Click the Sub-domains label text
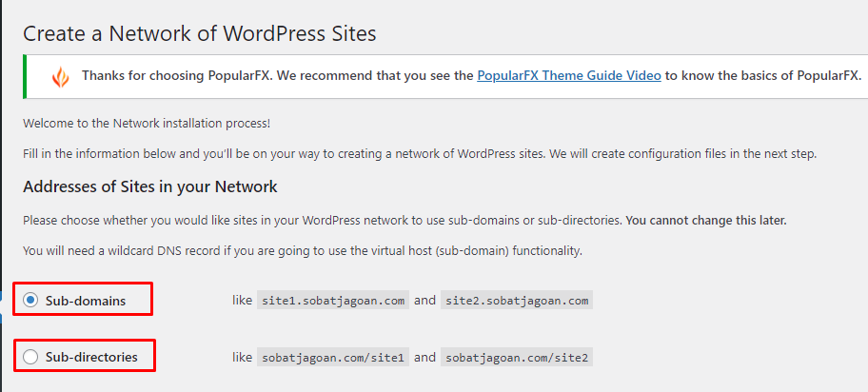The width and height of the screenshot is (868, 392). pyautogui.click(x=86, y=302)
